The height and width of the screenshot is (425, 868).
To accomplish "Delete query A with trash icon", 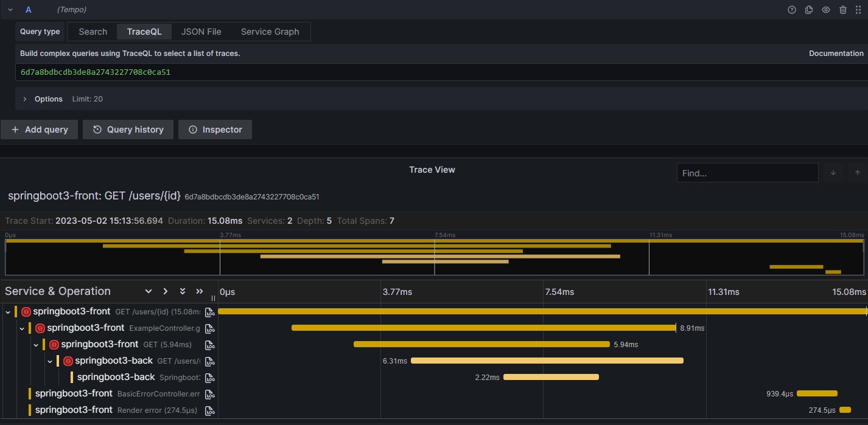I will click(843, 10).
